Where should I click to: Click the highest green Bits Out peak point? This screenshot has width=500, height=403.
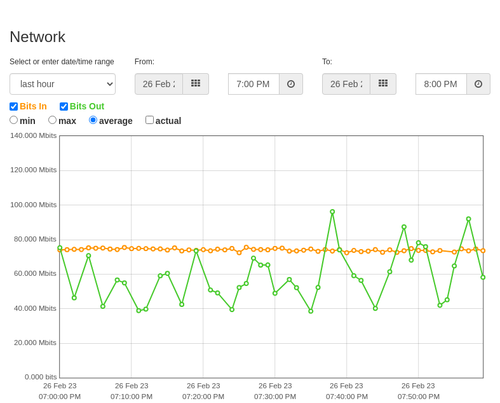pyautogui.click(x=332, y=212)
